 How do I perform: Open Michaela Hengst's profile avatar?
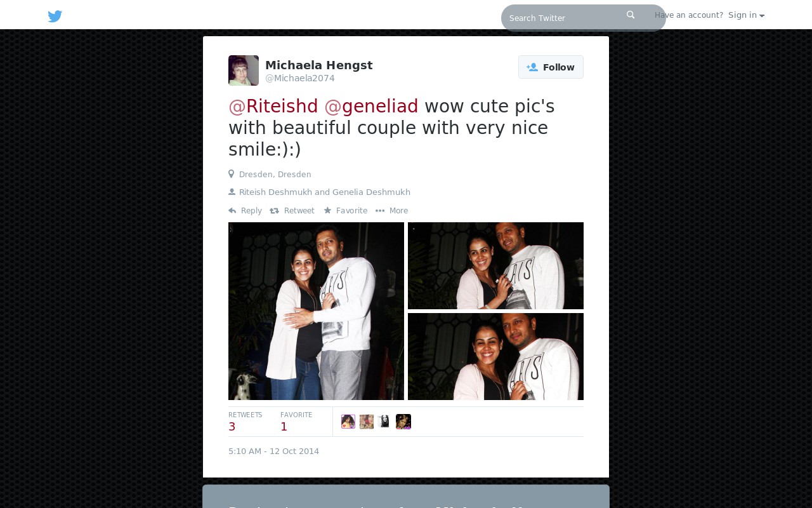244,70
